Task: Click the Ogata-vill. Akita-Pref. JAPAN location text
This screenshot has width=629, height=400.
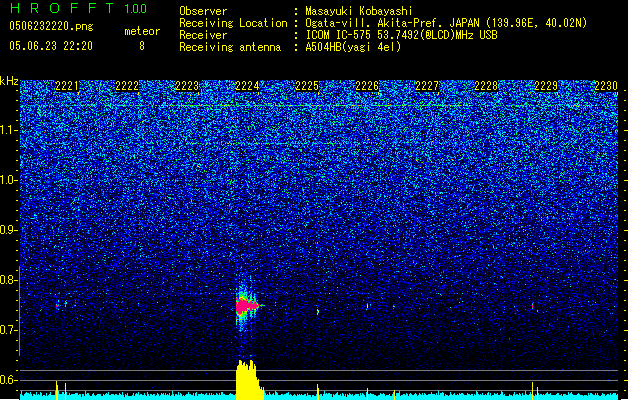Action: coord(446,23)
